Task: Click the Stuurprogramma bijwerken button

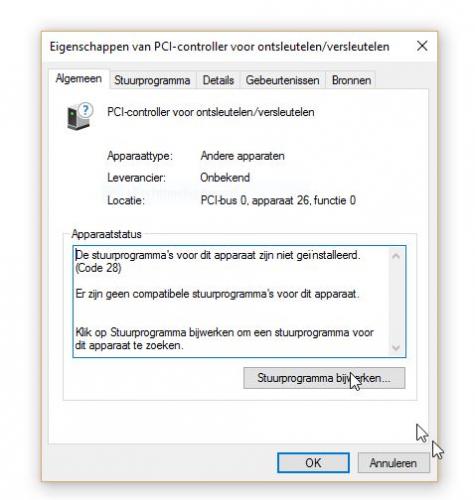Action: [x=324, y=378]
